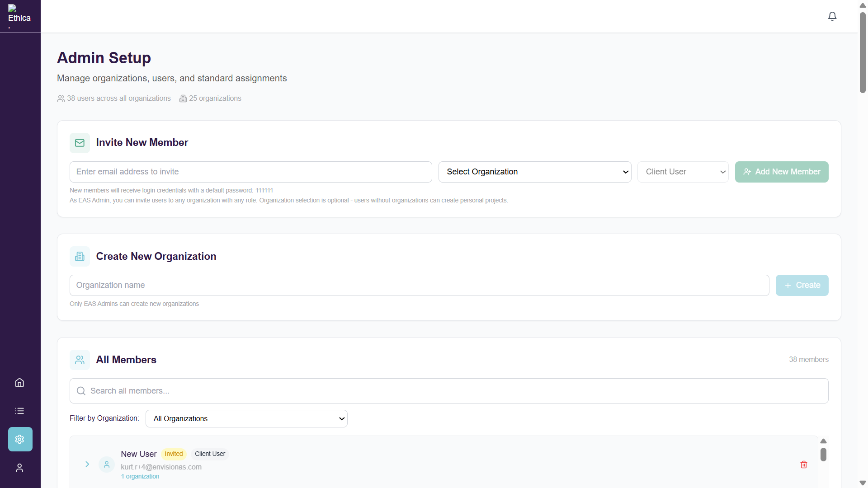Screen dimensions: 868x488
Task: Select the settings gear sidebar icon
Action: coord(20,439)
